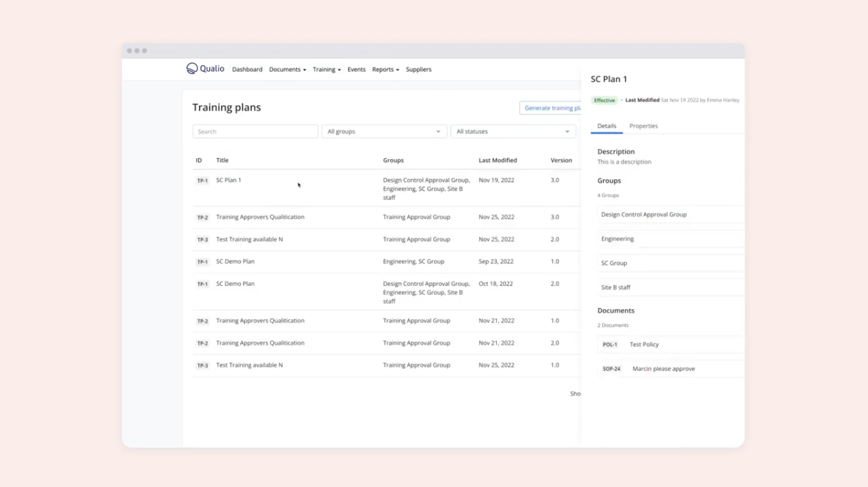
Task: Click the Generate training plan button
Action: pos(551,108)
